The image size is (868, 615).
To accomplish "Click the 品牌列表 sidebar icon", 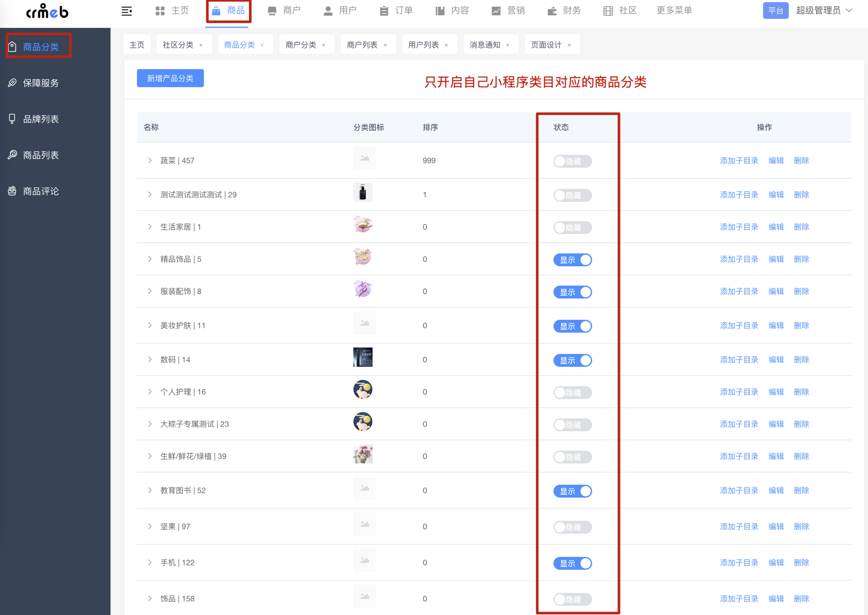I will coord(12,119).
